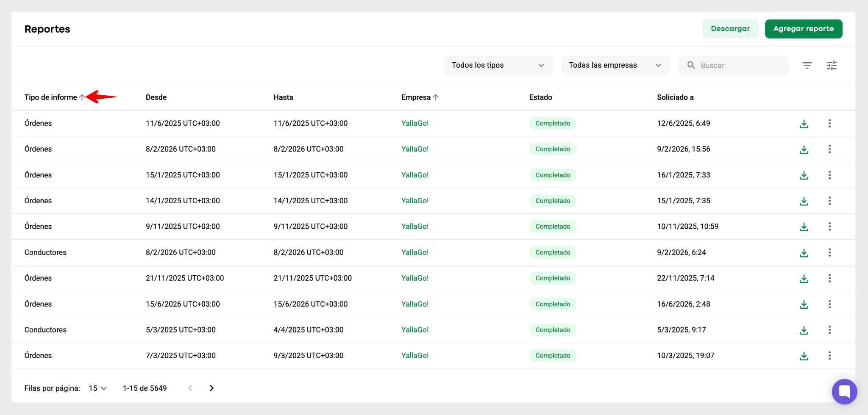Viewport: 868px width, 415px height.
Task: Open more options for 16/1/2025, 7:33 row
Action: 829,175
